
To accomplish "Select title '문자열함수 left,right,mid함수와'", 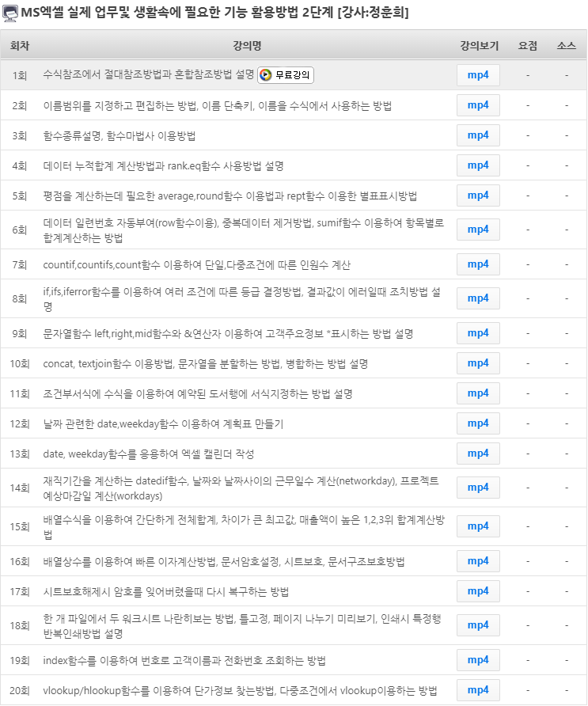I will pos(228,334).
